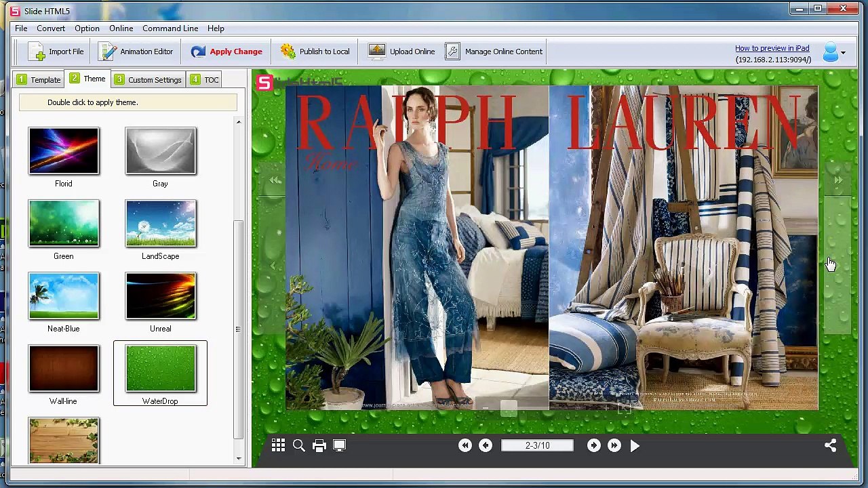
Task: Open How to preview in iPad link
Action: 772,48
